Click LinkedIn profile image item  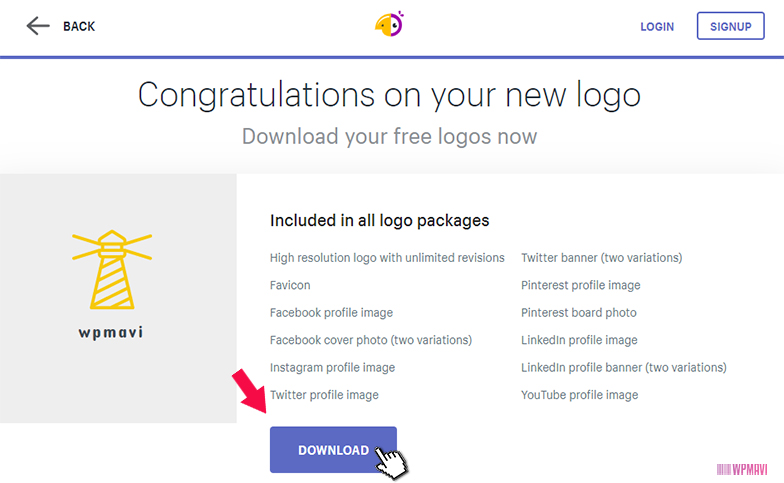579,340
